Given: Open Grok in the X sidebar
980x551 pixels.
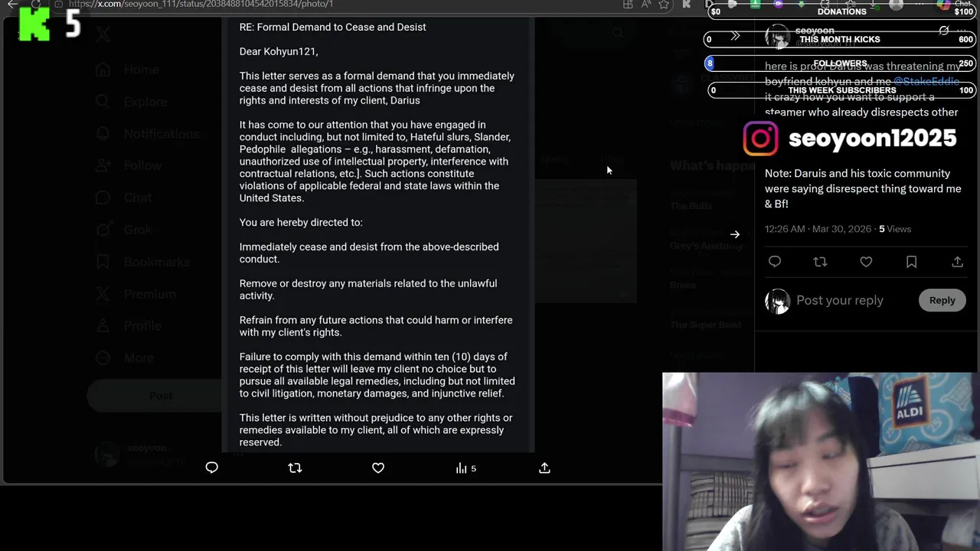Looking at the screenshot, I should (x=123, y=230).
